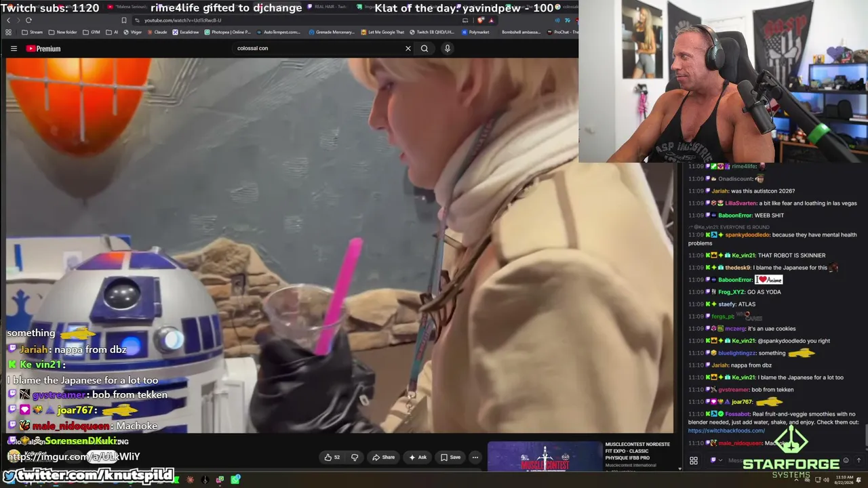Viewport: 868px width, 488px height.
Task: Select LillaSvarten's username in chat
Action: coord(741,203)
